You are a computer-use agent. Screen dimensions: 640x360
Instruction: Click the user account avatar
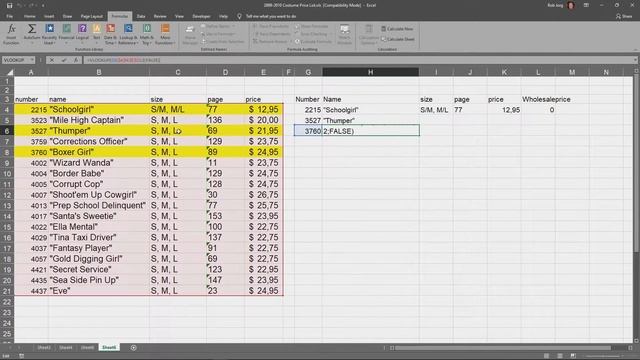pos(571,5)
